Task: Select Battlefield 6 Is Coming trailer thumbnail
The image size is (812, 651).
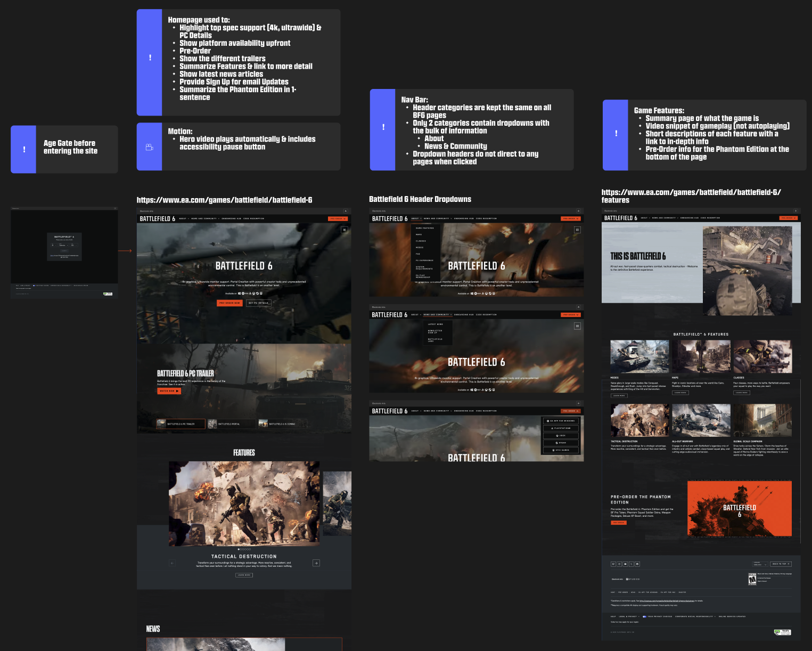Action: coord(283,424)
